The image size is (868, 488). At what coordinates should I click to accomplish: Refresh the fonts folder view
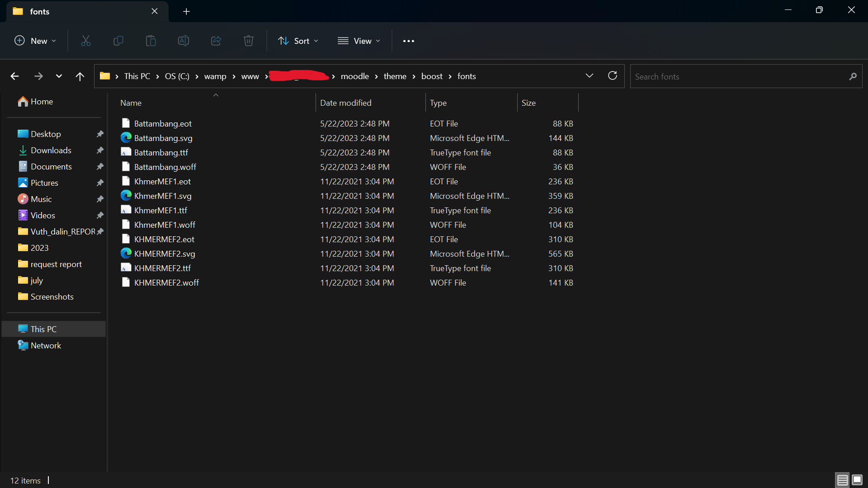pyautogui.click(x=612, y=76)
